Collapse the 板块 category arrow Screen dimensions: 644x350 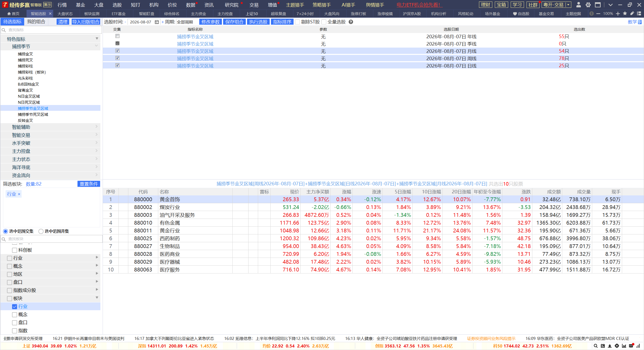[x=97, y=298]
